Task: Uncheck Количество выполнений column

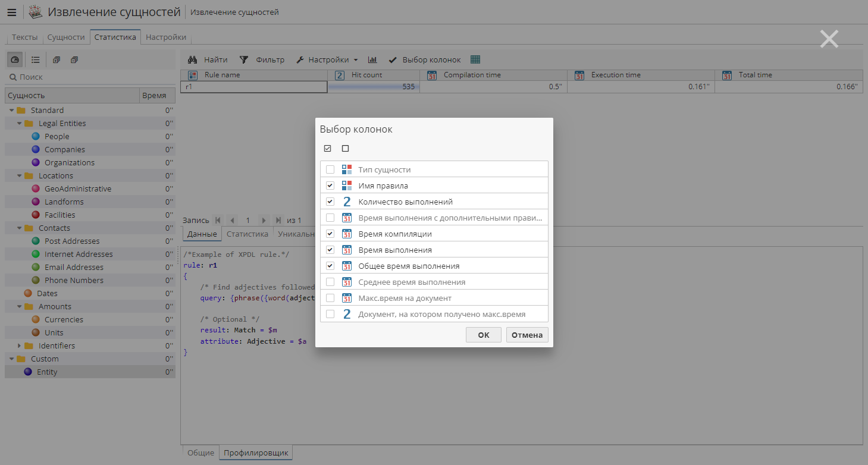Action: point(330,202)
